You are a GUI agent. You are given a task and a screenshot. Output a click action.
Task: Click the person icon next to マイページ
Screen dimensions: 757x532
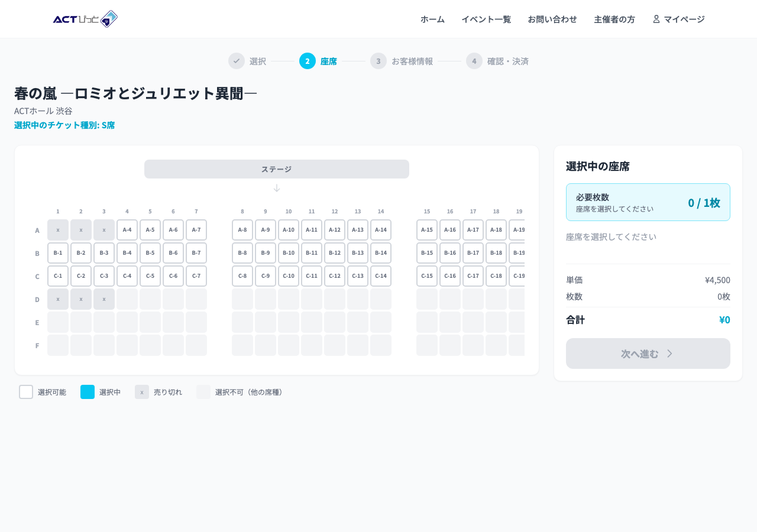tap(655, 19)
